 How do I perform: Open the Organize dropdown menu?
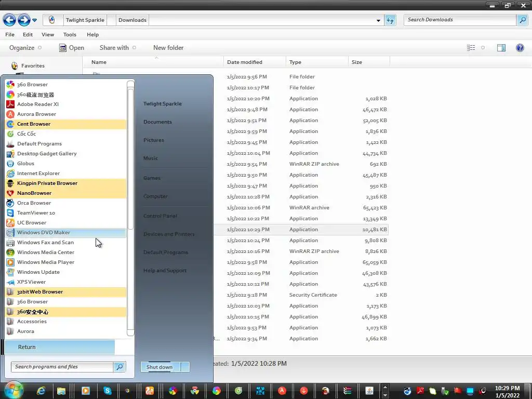25,48
